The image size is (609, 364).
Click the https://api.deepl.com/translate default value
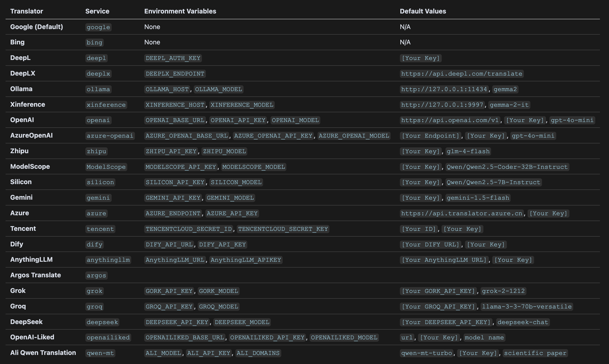click(x=462, y=74)
